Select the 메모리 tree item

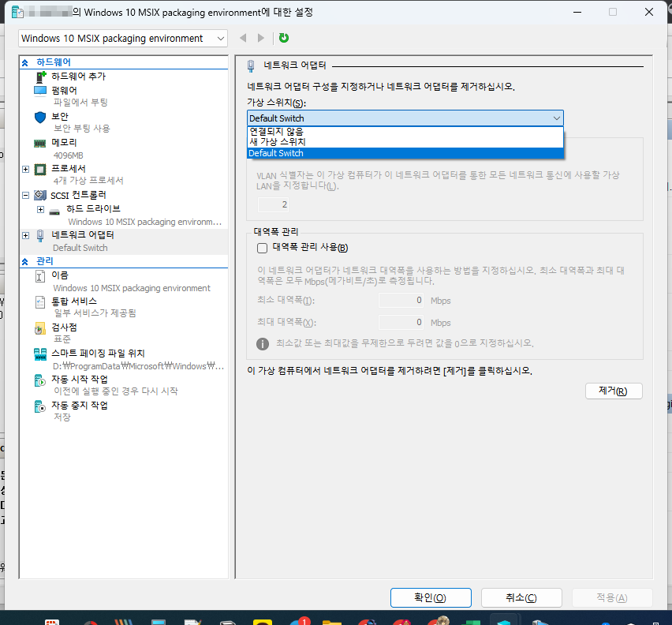(65, 143)
